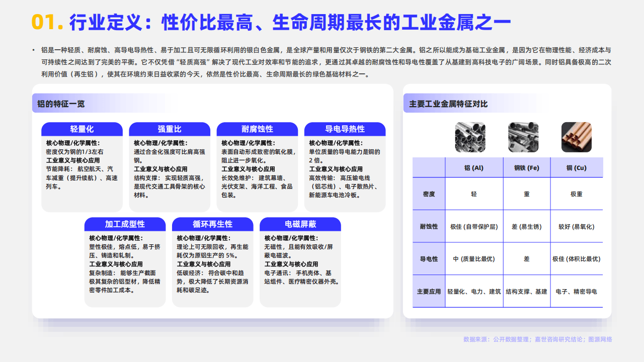Click the orange 01. title number
Image resolution: width=644 pixels, height=362 pixels.
tap(47, 22)
